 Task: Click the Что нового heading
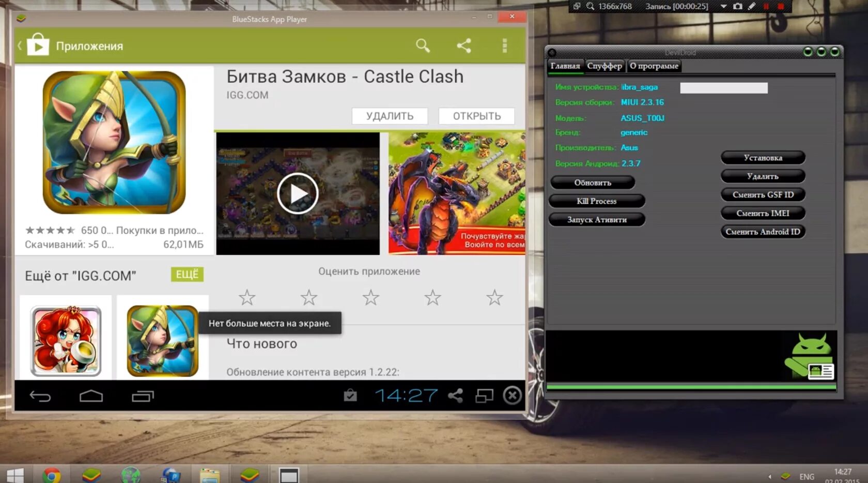click(x=262, y=344)
